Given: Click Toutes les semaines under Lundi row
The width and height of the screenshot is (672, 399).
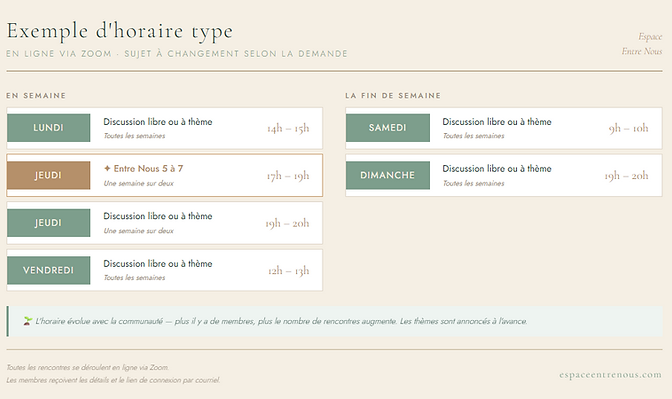Looking at the screenshot, I should tap(135, 136).
